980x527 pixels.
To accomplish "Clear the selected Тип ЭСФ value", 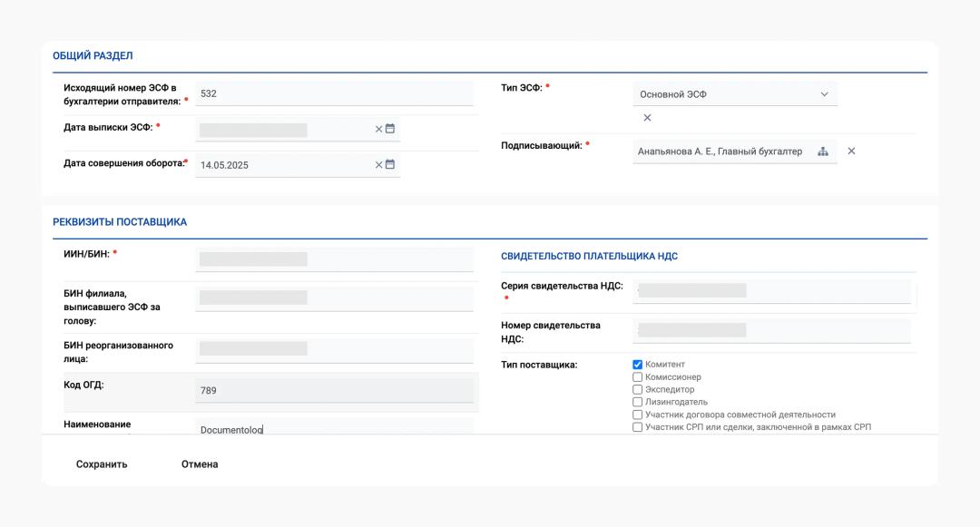I will tap(647, 118).
